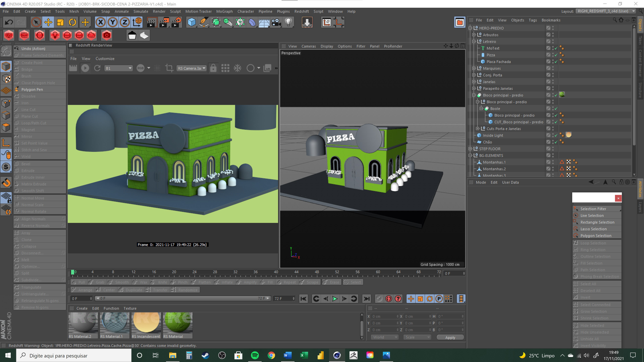644x362 pixels.
Task: Toggle the Boole object enabled checkmark
Action: pyautogui.click(x=556, y=109)
